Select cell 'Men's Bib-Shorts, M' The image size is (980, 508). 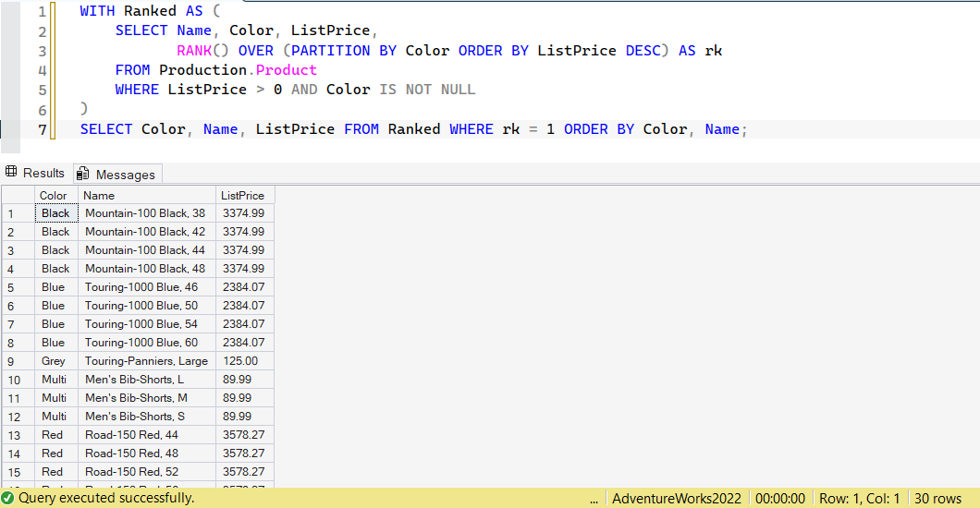coord(147,398)
